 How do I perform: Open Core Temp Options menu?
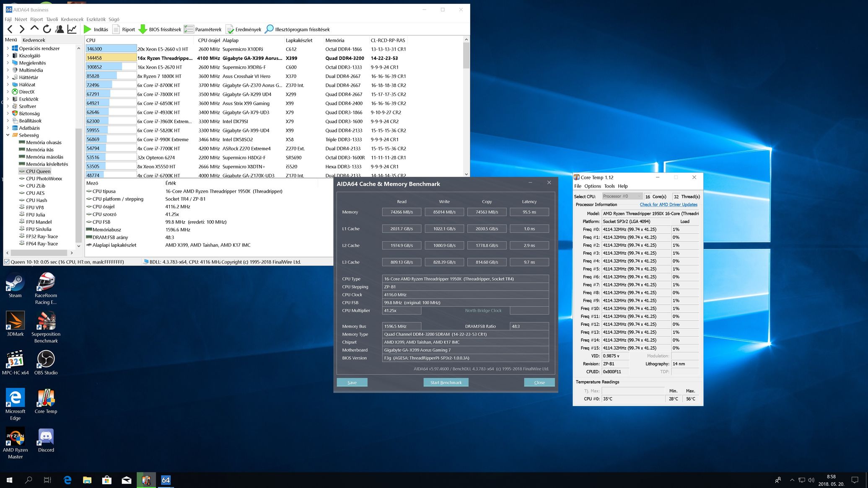pyautogui.click(x=593, y=186)
